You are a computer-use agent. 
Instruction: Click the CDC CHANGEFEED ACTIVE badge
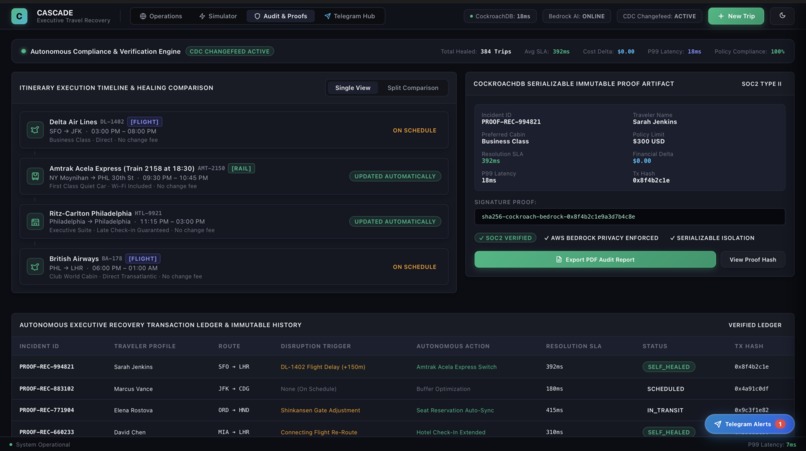229,51
